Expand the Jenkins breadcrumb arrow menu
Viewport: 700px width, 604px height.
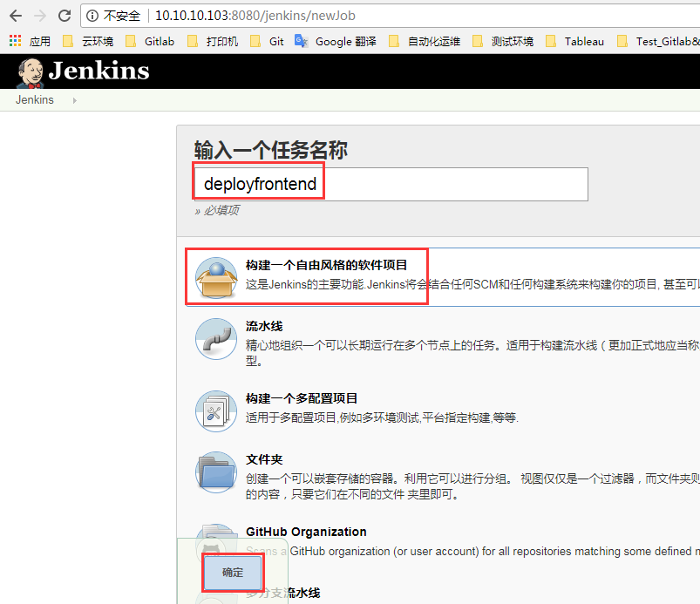75,100
